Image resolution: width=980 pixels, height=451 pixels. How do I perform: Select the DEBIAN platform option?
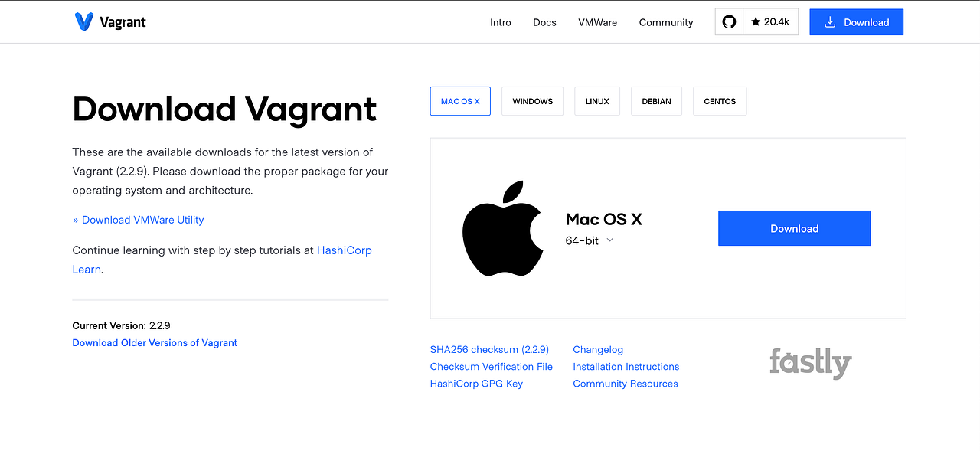(x=656, y=100)
